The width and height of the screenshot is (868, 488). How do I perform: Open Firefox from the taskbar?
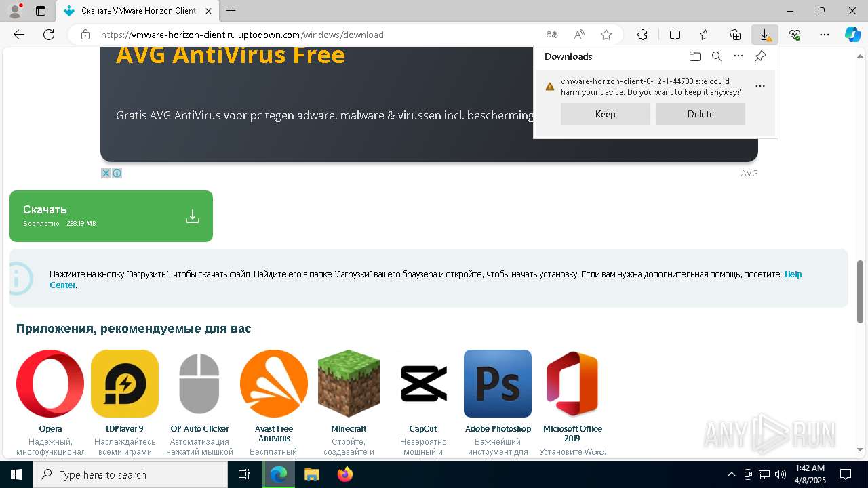tap(344, 474)
